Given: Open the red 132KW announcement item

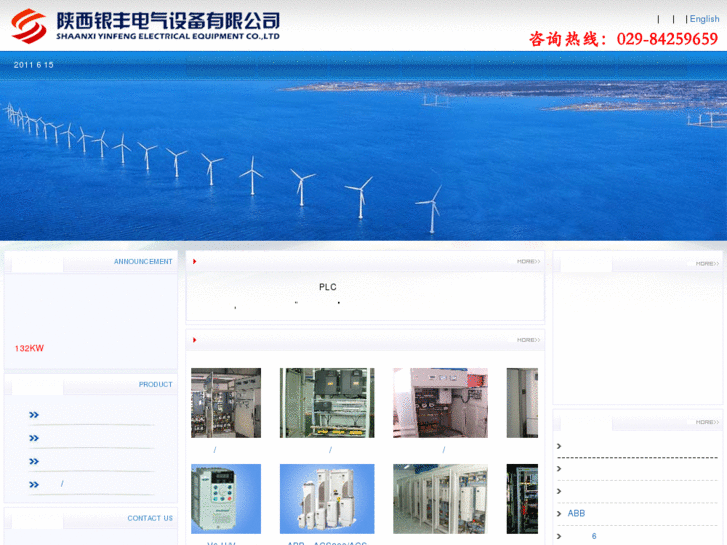Looking at the screenshot, I should pyautogui.click(x=29, y=348).
